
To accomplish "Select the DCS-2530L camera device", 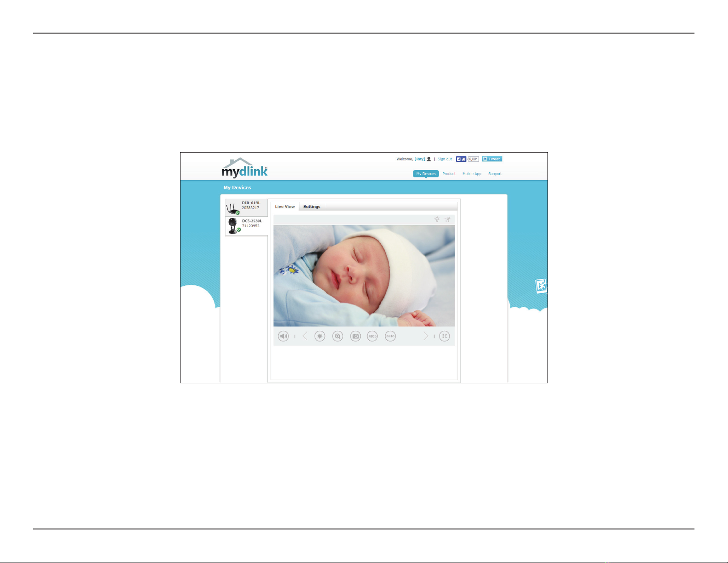I will [x=246, y=226].
